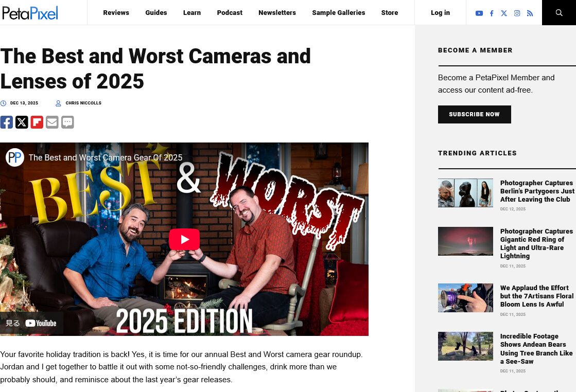Open PetaPixel X profile in header
576x392 pixels.
[x=504, y=13]
